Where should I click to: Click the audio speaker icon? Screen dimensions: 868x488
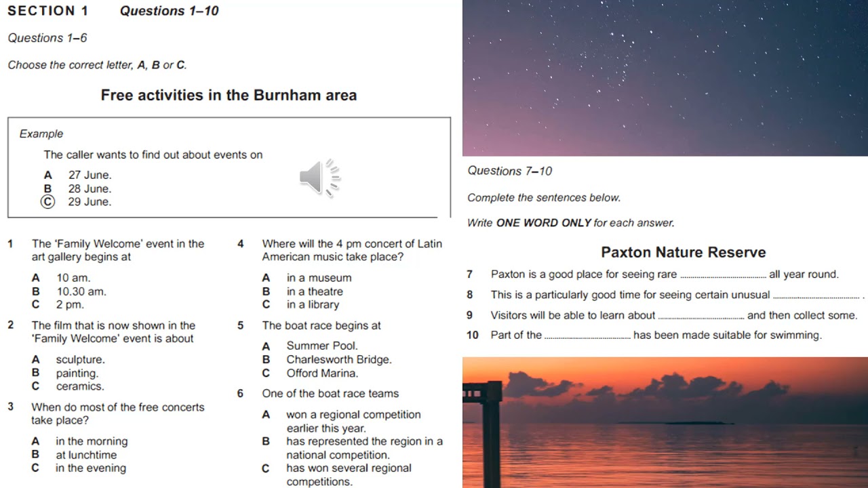point(319,178)
